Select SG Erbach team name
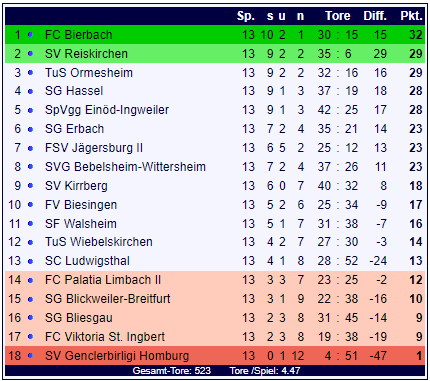Viewport: 430px width, 381px height. pos(74,129)
